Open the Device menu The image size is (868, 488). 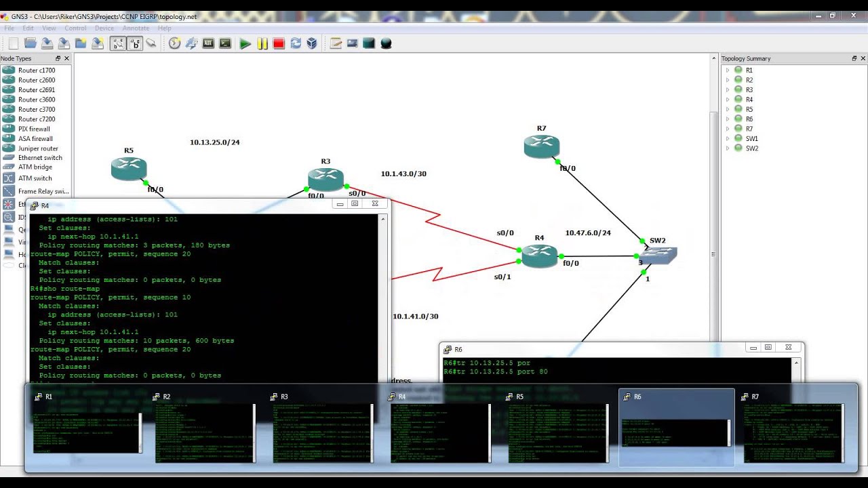coord(104,28)
